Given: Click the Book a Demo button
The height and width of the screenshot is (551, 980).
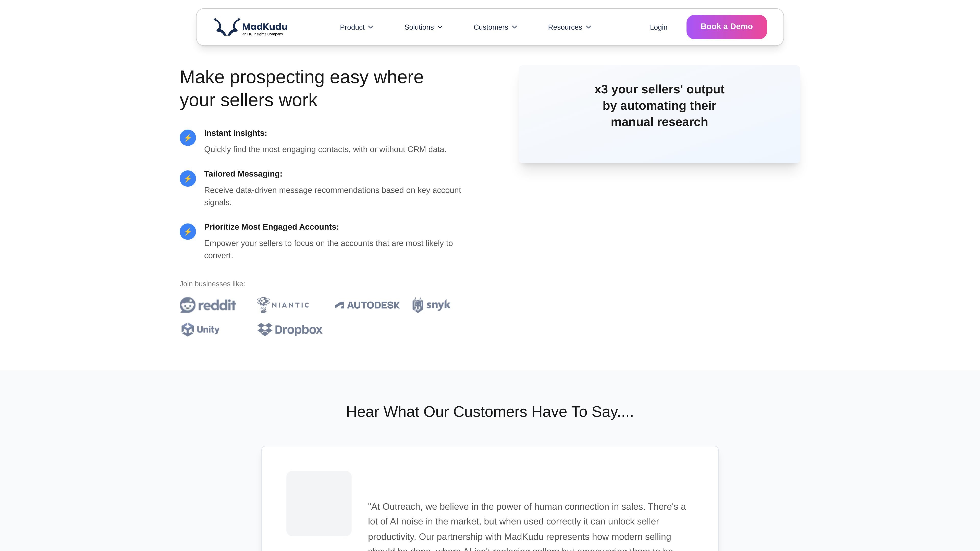Looking at the screenshot, I should pyautogui.click(x=727, y=27).
